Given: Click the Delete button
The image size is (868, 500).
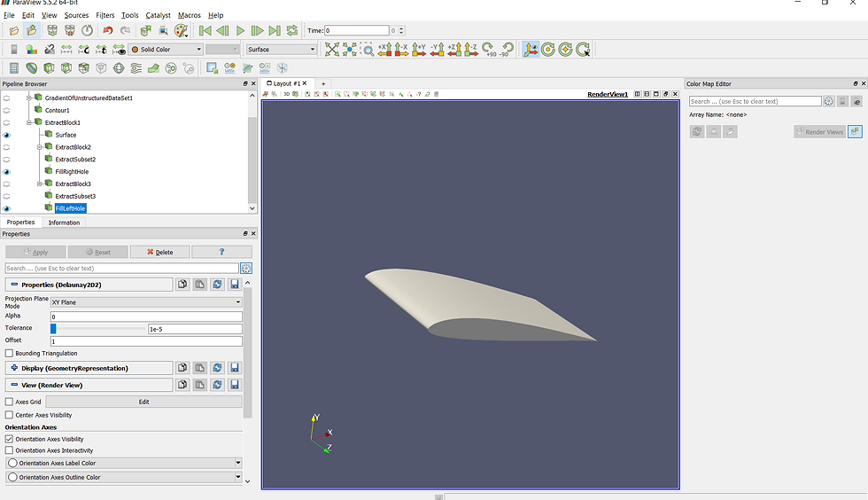Looking at the screenshot, I should pos(160,253).
